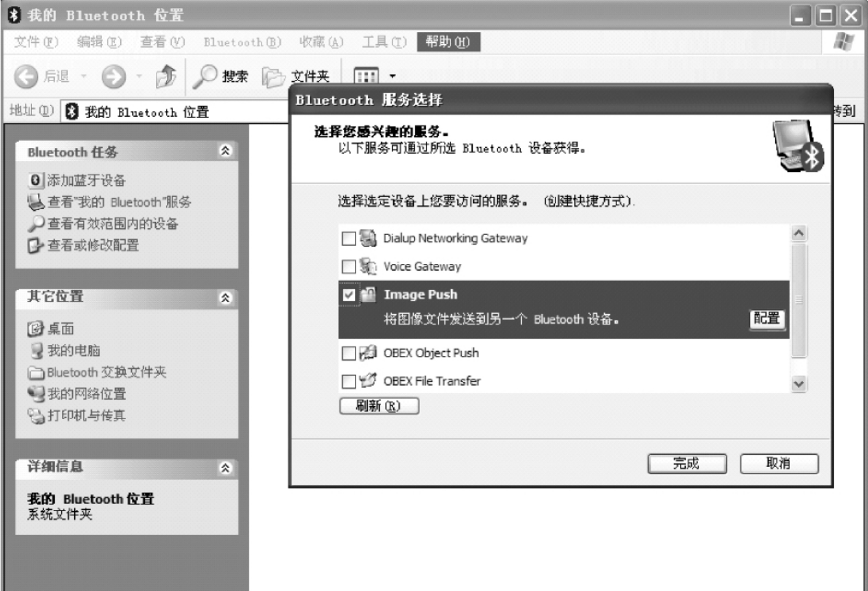Click the 我的网络位置 network icon
This screenshot has width=868, height=591.
[36, 393]
